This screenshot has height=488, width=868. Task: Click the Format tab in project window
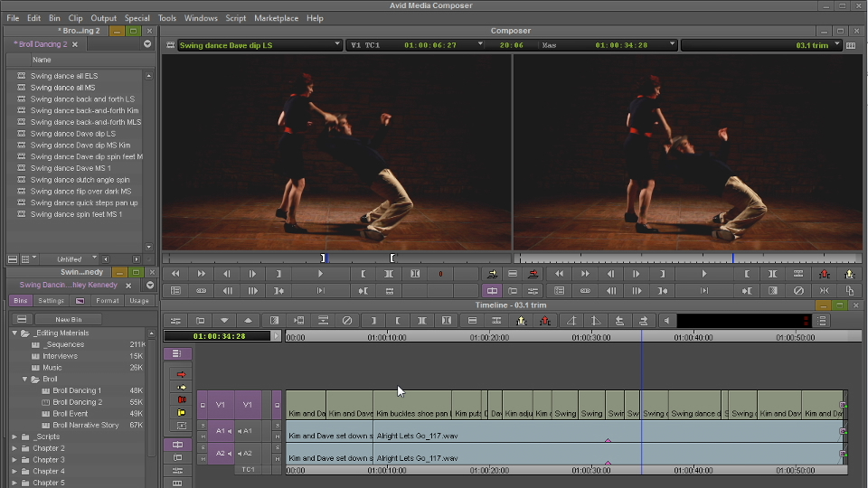pyautogui.click(x=108, y=300)
